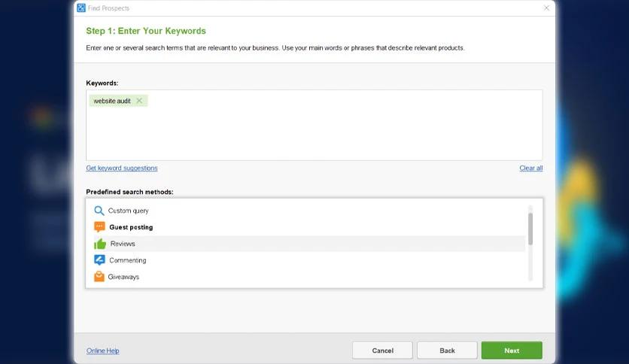Click the Giveaways orange bag icon
Image resolution: width=629 pixels, height=364 pixels.
pos(99,277)
